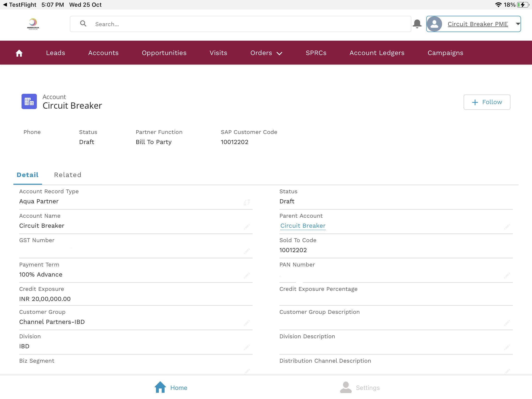Tap the bottom Settings person icon

tap(346, 387)
